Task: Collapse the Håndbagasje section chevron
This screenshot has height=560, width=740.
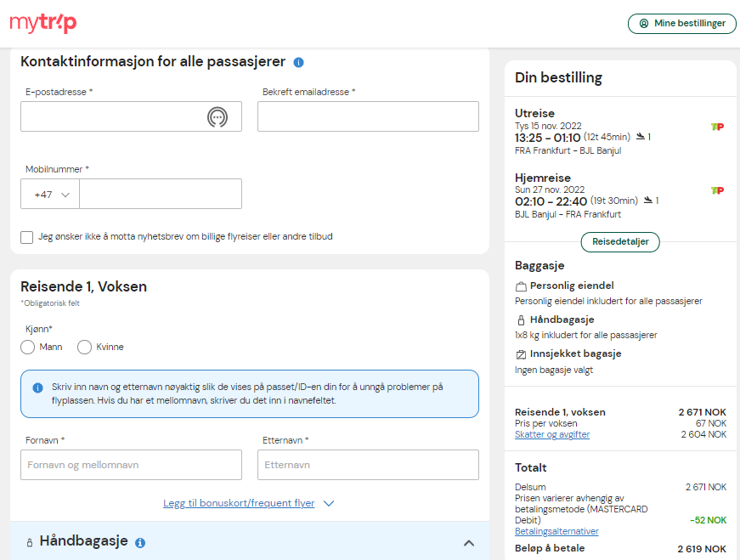Action: (x=469, y=543)
